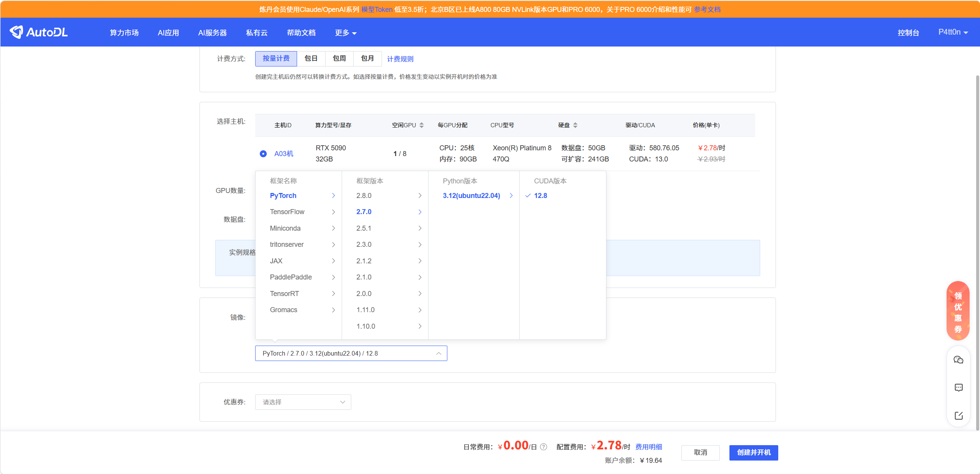Viewport: 980px width, 474px height.
Task: Open the 计费规则 billing rules link
Action: (x=400, y=59)
